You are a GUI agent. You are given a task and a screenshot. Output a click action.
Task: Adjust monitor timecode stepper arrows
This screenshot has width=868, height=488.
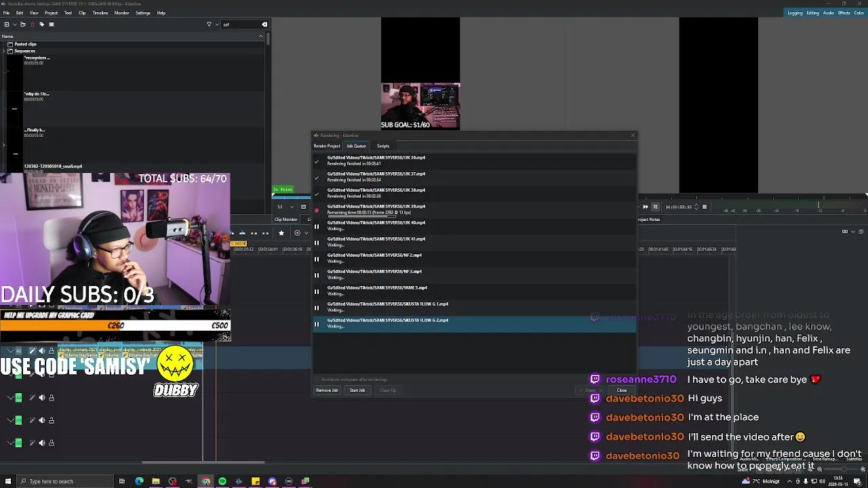[696, 207]
